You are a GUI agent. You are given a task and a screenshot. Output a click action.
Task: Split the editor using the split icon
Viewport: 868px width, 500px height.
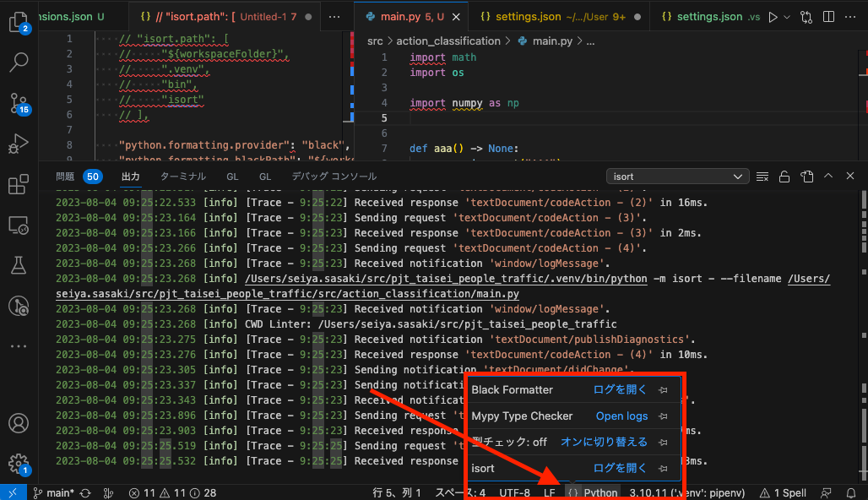pos(828,16)
